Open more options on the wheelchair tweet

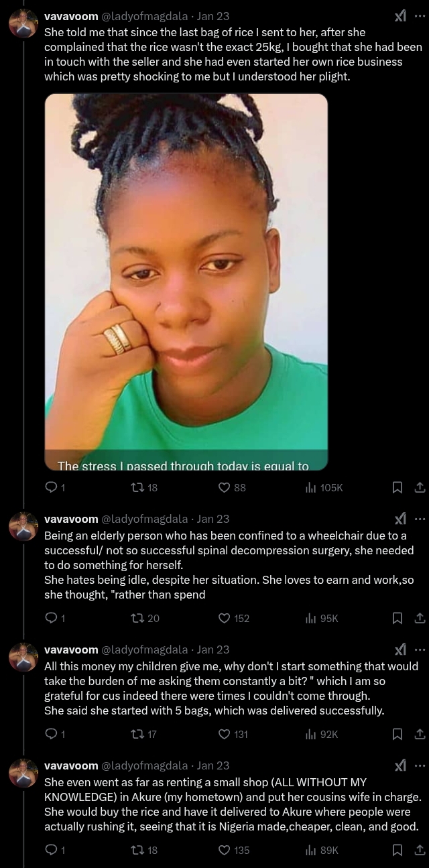(x=420, y=518)
